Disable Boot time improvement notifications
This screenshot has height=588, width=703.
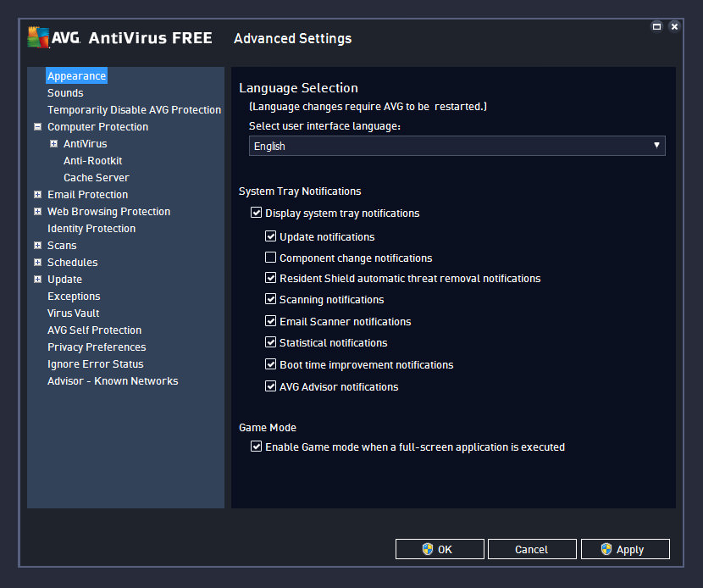tap(270, 364)
